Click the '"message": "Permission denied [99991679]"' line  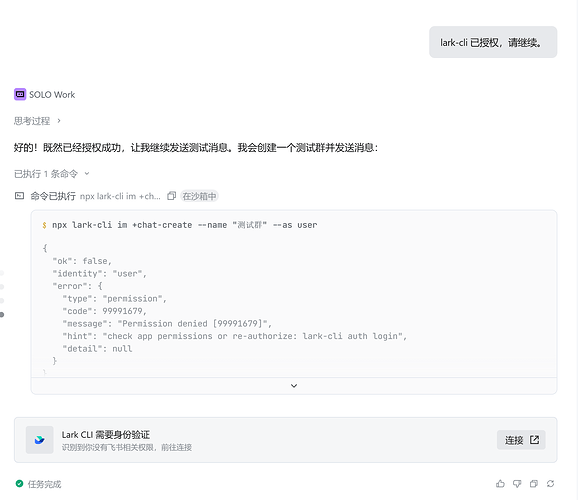point(167,324)
